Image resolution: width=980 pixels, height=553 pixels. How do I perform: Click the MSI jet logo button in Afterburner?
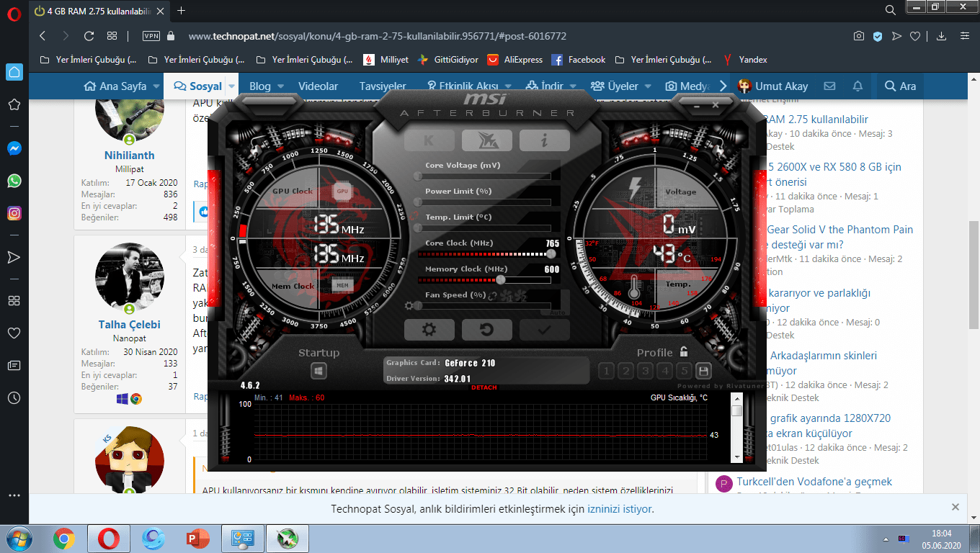click(x=487, y=140)
